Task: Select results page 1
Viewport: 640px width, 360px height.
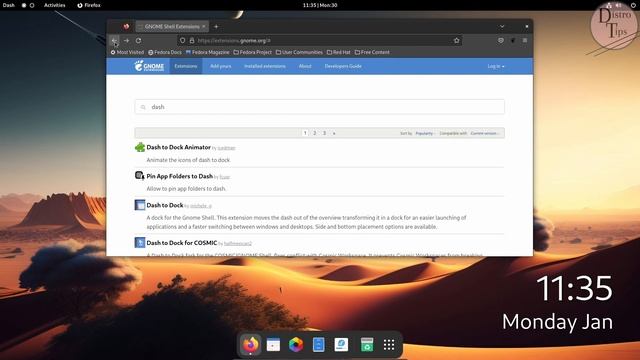Action: coord(305,133)
